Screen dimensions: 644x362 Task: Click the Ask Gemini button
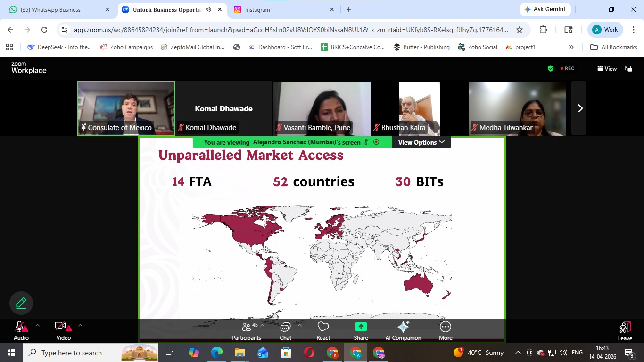[545, 9]
